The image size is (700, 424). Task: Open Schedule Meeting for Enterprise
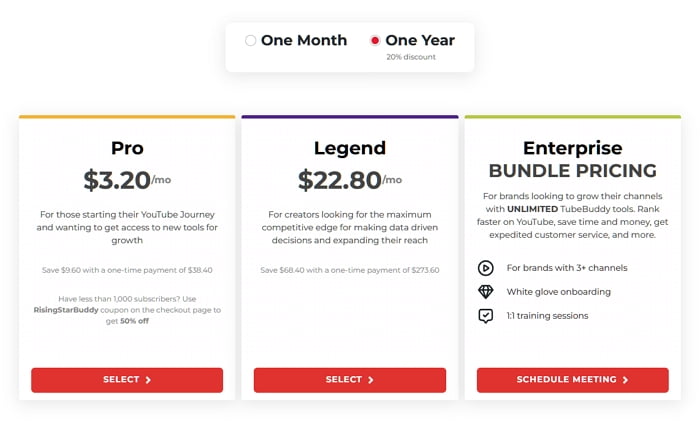(573, 380)
